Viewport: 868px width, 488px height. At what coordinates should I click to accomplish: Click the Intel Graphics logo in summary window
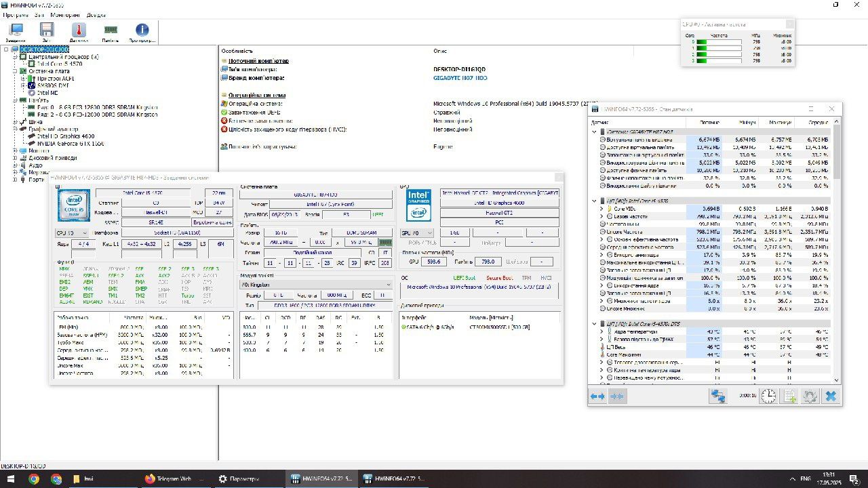[x=418, y=205]
